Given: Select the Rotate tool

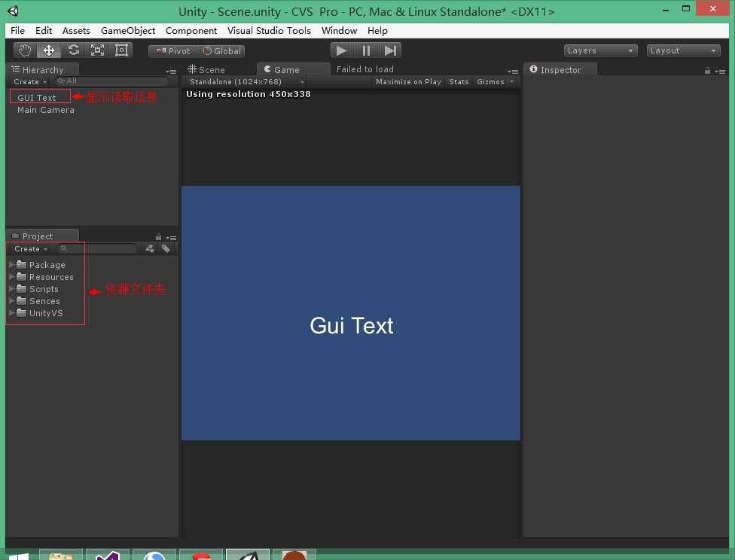Looking at the screenshot, I should pyautogui.click(x=73, y=50).
